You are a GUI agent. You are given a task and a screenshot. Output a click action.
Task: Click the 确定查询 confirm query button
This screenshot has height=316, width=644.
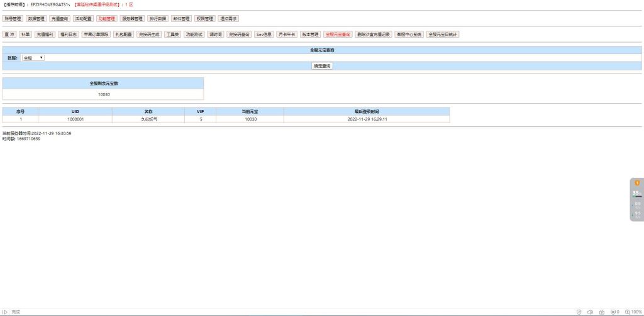pyautogui.click(x=322, y=65)
